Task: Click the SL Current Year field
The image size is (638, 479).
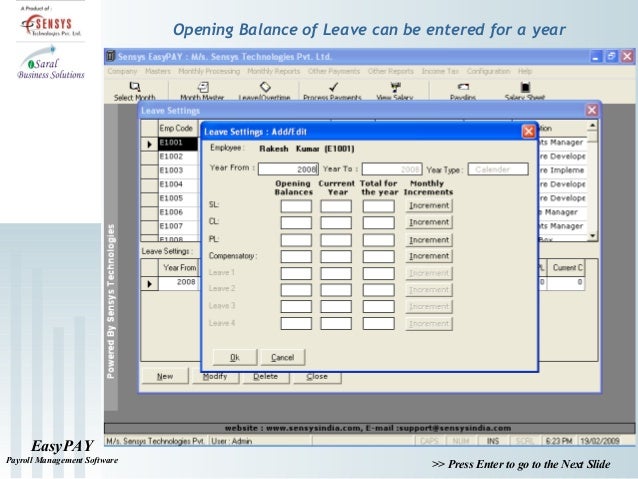Action: click(336, 206)
